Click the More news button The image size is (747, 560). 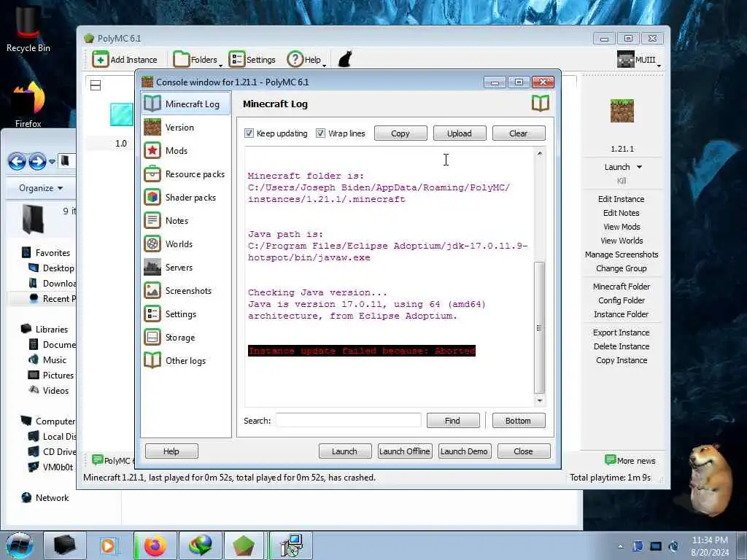tap(630, 461)
